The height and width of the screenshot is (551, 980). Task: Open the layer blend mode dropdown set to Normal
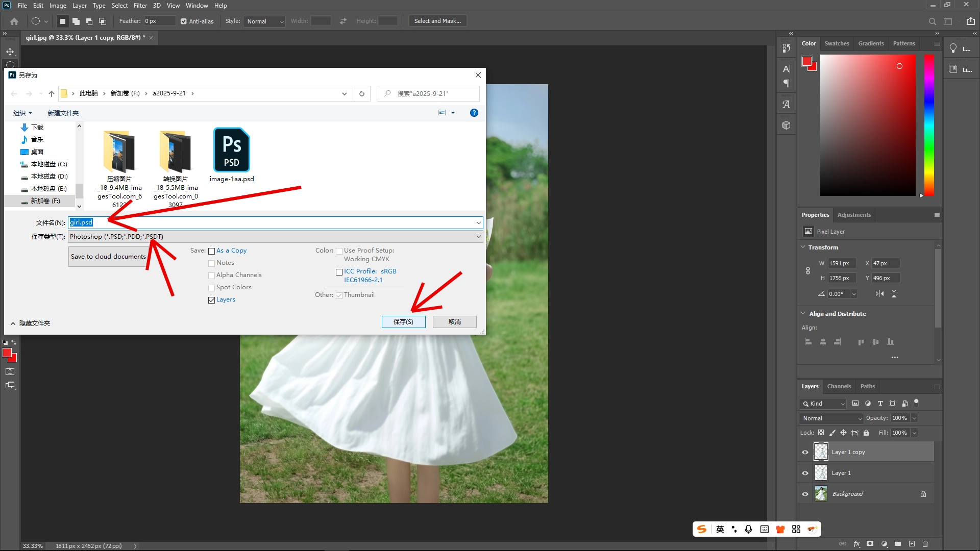831,418
